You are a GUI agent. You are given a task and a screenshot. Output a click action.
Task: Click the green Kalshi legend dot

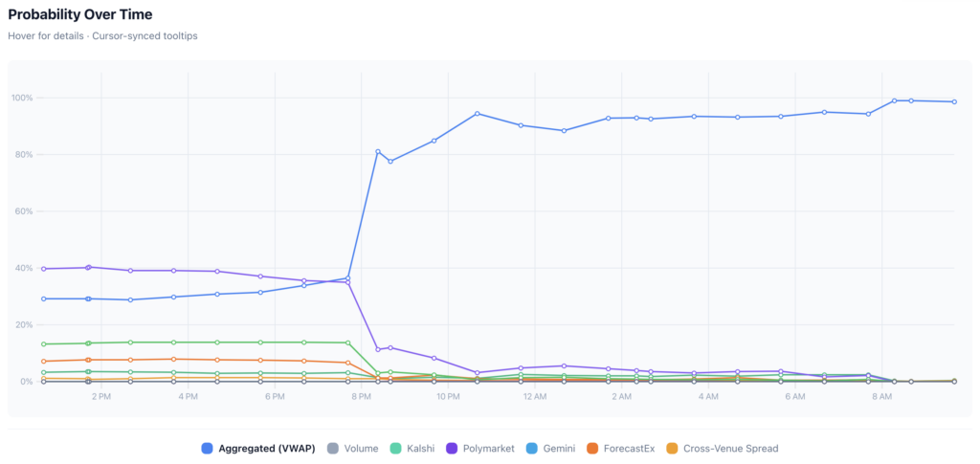tap(397, 448)
